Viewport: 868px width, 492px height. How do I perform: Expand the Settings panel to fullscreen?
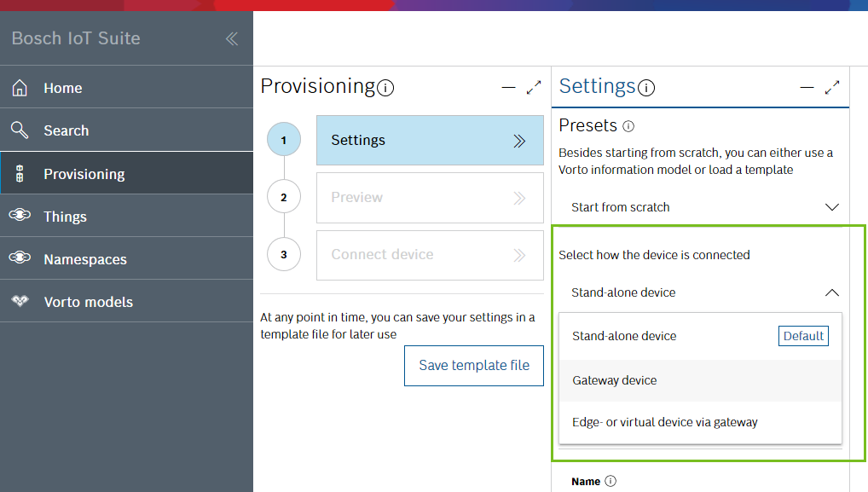point(832,88)
